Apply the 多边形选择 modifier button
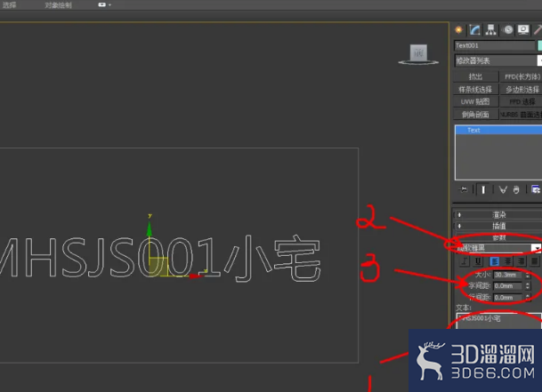The width and height of the screenshot is (542, 392). tap(522, 90)
